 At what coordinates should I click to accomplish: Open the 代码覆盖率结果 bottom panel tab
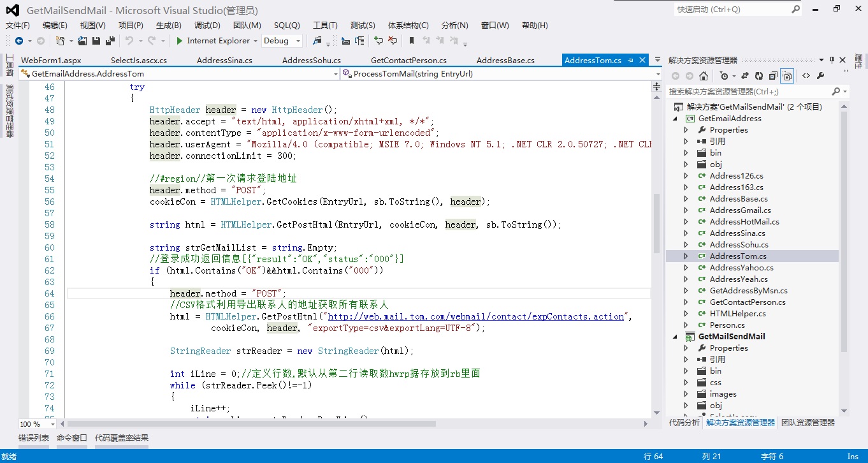tap(122, 438)
